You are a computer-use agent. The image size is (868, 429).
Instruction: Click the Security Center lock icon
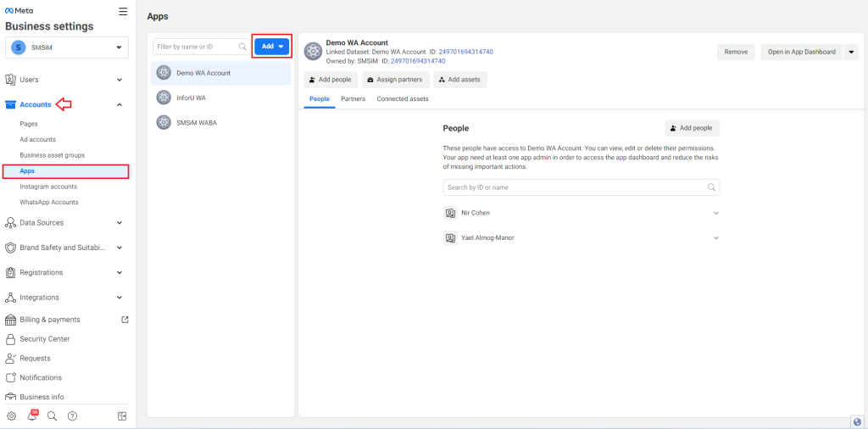[10, 339]
